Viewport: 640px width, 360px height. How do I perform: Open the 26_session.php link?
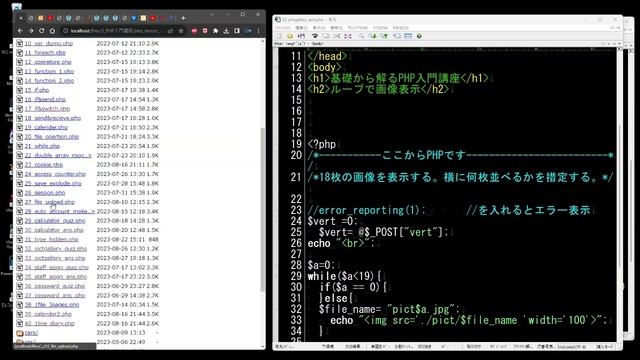(45, 193)
